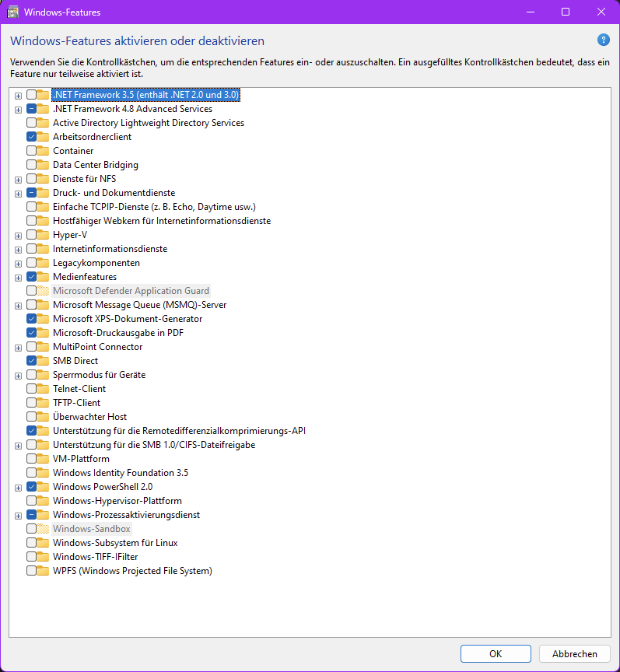Expand .NET Framework 3.5 tree node
Viewport: 620px width, 672px height.
(18, 96)
